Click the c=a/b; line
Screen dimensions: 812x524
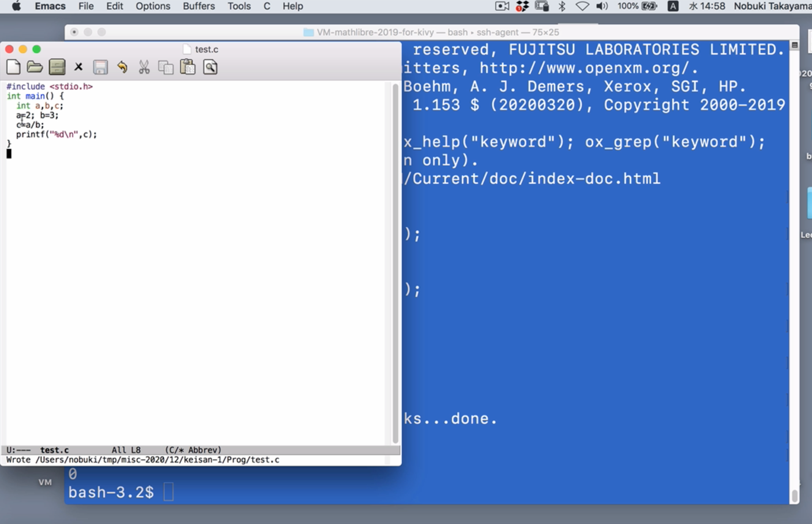(30, 125)
